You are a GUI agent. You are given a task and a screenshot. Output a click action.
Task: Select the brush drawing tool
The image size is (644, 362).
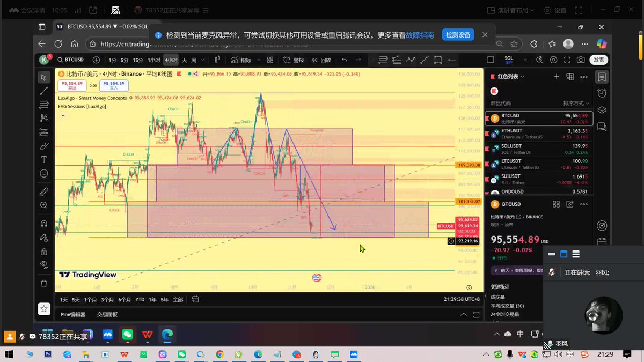(x=44, y=146)
